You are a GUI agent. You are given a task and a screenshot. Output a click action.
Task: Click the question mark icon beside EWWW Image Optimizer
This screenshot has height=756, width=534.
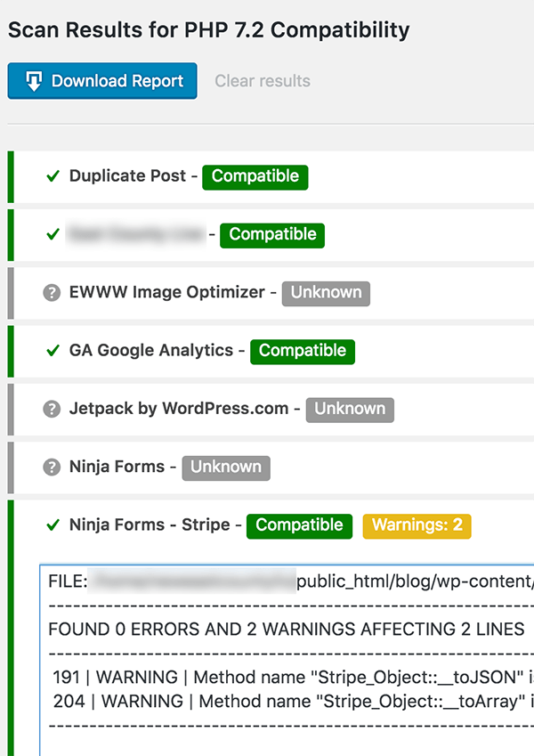pos(52,293)
